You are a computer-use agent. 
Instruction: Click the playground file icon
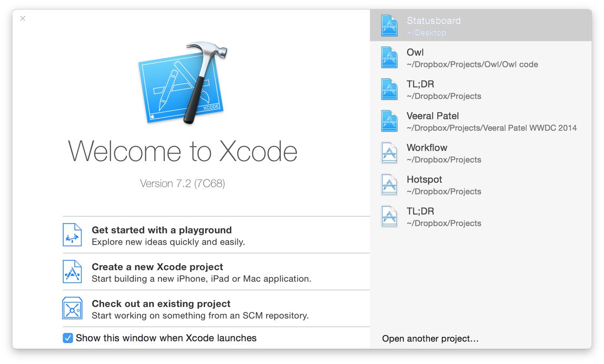click(72, 235)
